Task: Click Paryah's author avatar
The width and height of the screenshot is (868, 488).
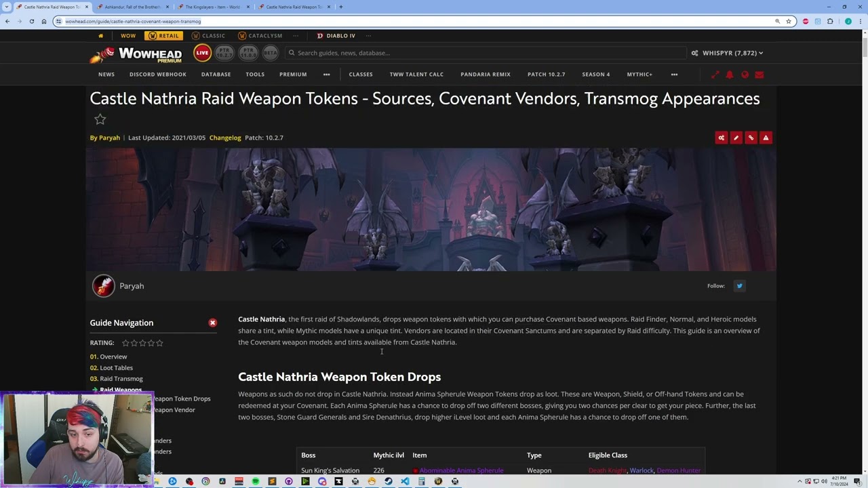Action: tap(103, 286)
